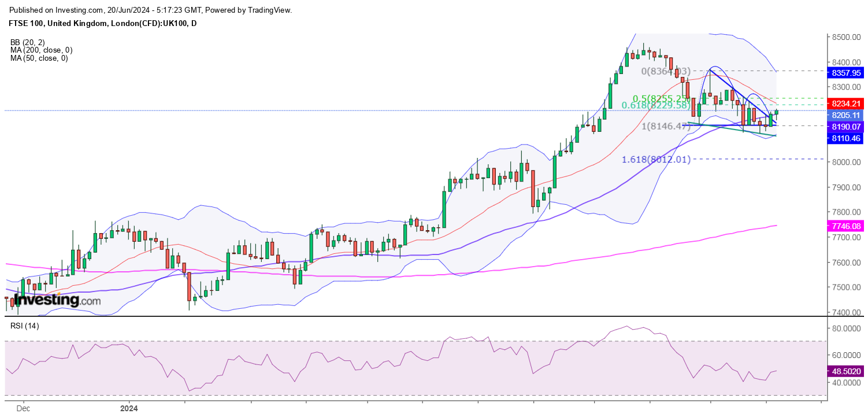Click the '2024' label on time axis
The width and height of the screenshot is (868, 417).
point(129,408)
